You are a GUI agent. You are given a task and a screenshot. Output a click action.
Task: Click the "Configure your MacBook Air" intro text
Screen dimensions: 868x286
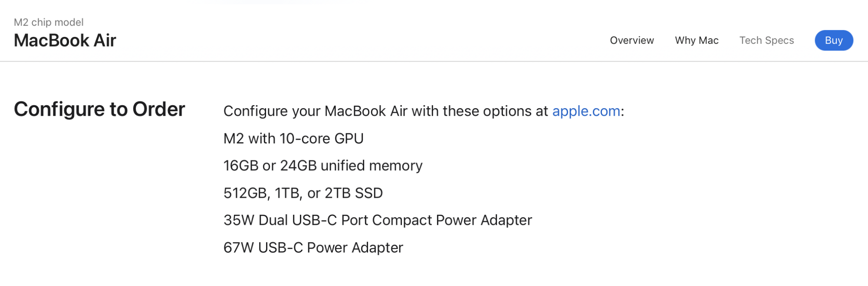(385, 111)
